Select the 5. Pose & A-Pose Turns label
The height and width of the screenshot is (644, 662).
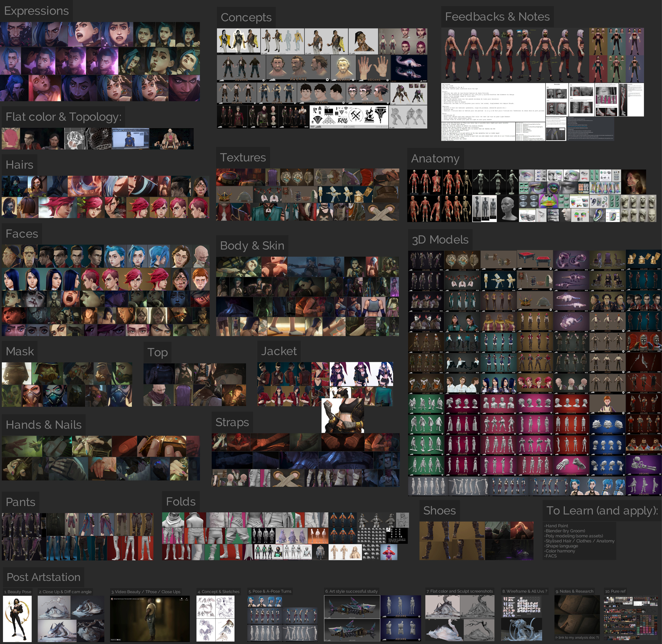[270, 592]
